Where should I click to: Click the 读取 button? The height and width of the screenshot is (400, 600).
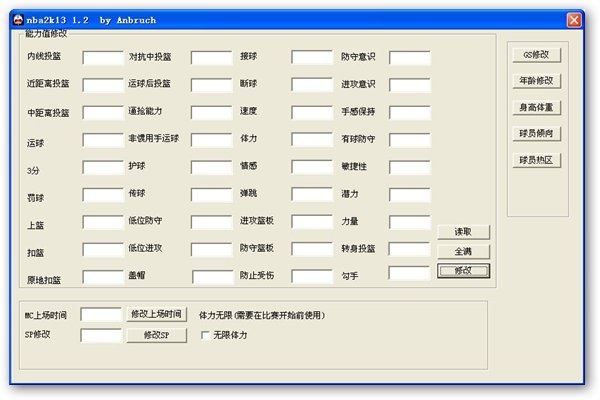[x=463, y=232]
